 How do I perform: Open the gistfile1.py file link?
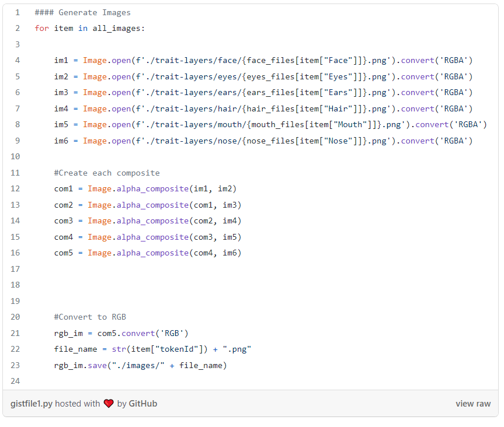click(31, 404)
